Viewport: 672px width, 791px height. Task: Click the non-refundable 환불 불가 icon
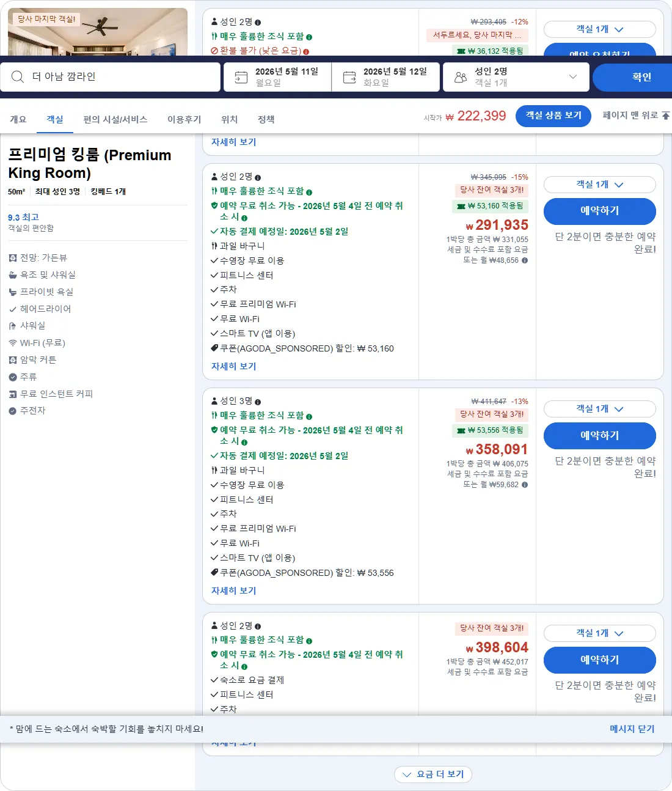coord(214,51)
